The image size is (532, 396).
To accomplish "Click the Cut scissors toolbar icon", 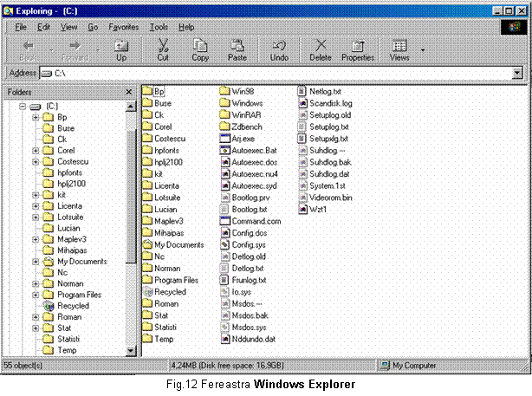I will pos(162,49).
